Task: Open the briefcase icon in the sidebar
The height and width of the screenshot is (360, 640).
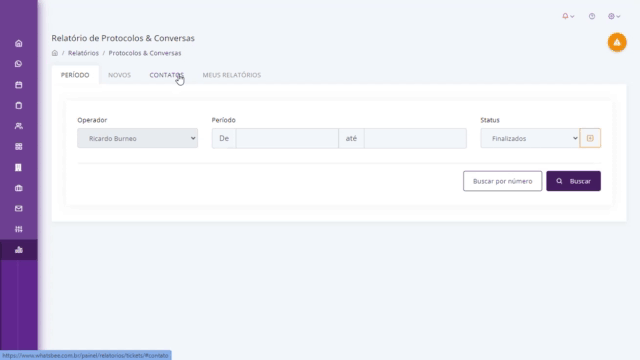Action: point(19,188)
